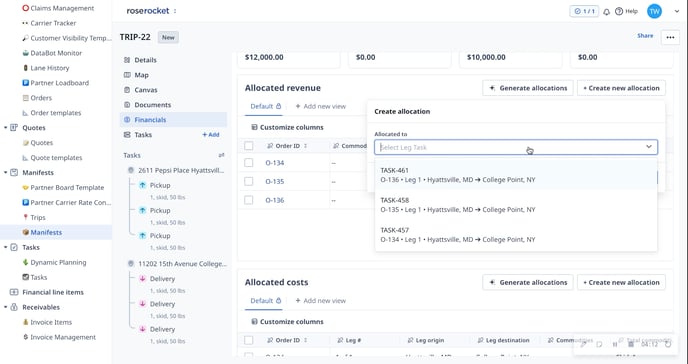Viewport: 688px width, 364px height.
Task: Focus the Select Leg Task input field
Action: click(509, 147)
